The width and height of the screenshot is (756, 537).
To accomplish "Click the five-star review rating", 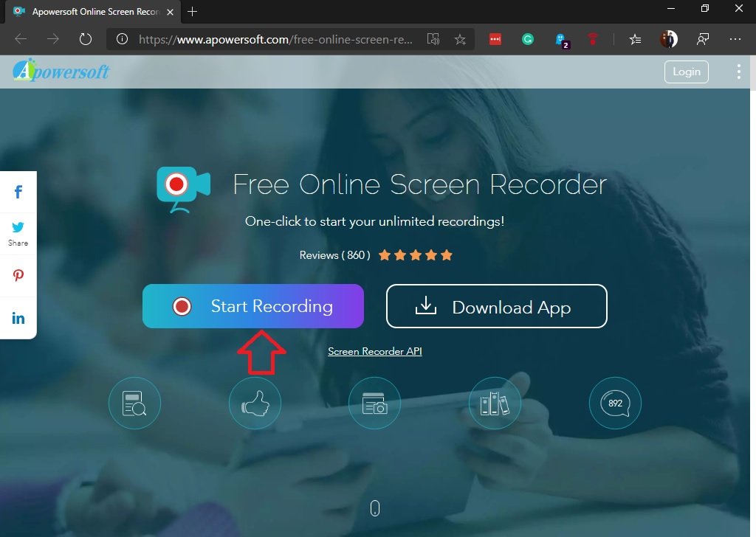I will (415, 255).
